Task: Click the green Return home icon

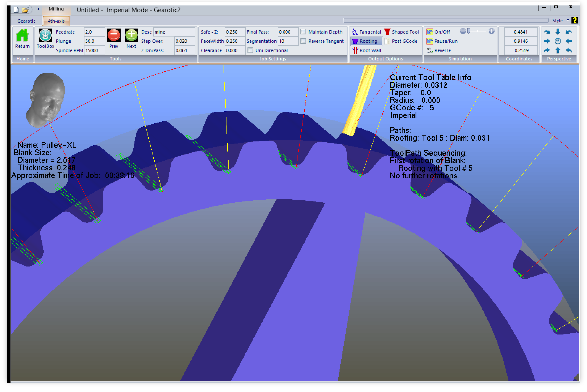Action: click(x=22, y=35)
